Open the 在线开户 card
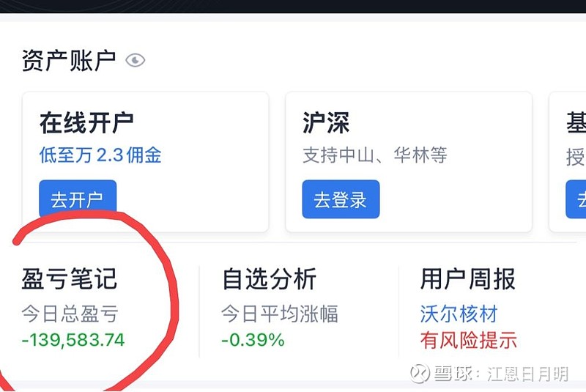The width and height of the screenshot is (586, 392). 145,162
